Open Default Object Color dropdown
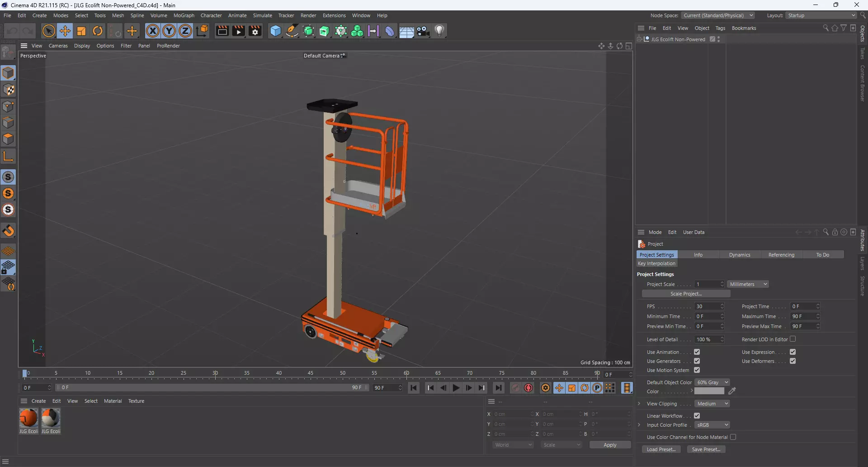 712,382
